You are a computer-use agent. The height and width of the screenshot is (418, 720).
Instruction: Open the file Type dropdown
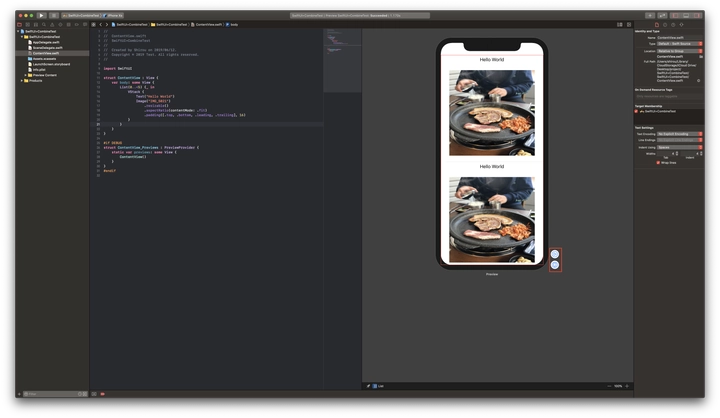point(676,44)
